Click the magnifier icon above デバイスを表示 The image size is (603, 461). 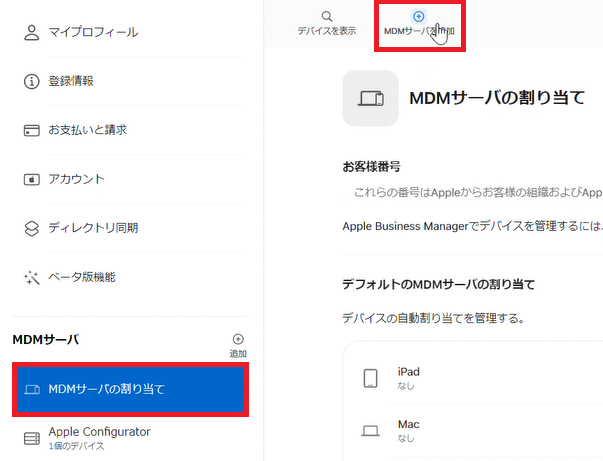click(x=327, y=17)
